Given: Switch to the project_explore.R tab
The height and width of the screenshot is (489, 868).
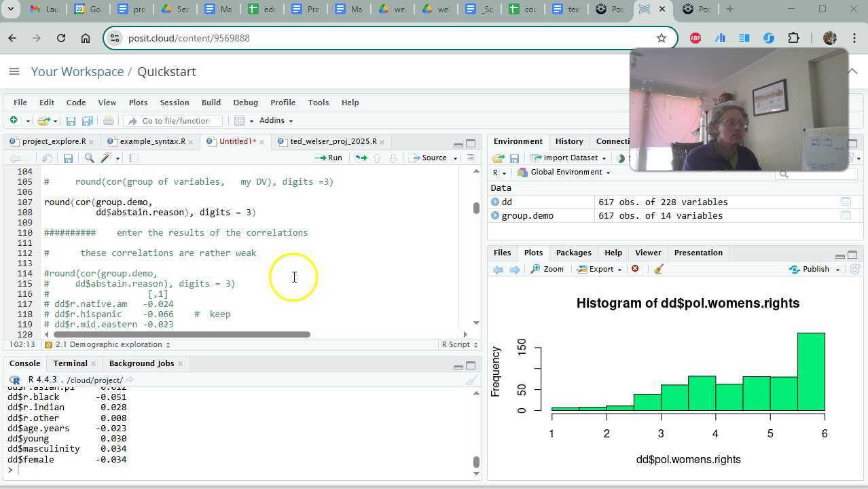Looking at the screenshot, I should click(54, 141).
